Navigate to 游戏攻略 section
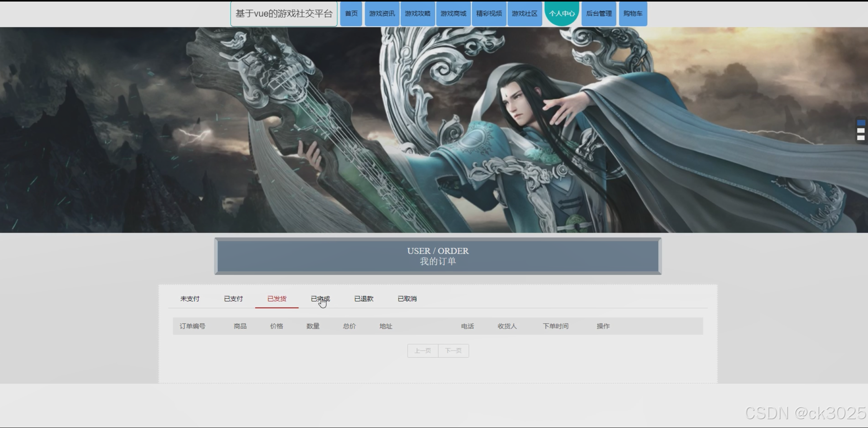The width and height of the screenshot is (868, 428). (418, 13)
